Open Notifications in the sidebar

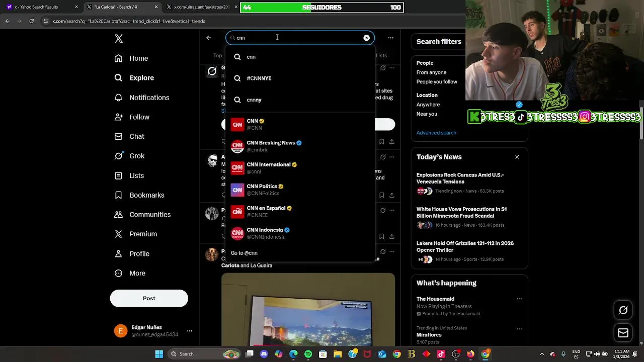click(141, 98)
